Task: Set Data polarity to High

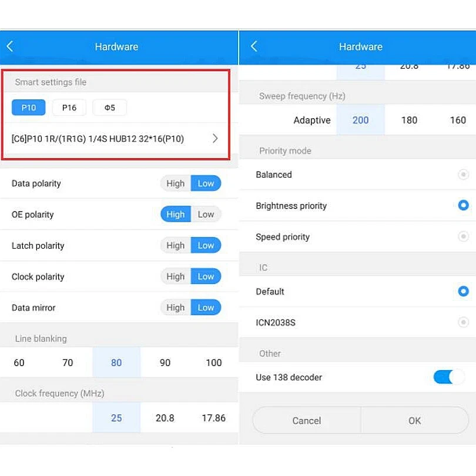Action: coord(175,183)
